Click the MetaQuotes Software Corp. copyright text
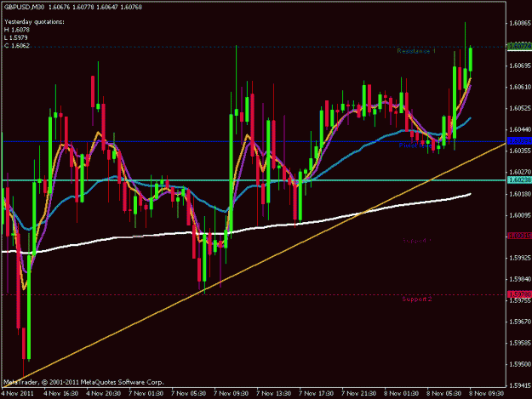This screenshot has height=399, width=532. (x=83, y=382)
